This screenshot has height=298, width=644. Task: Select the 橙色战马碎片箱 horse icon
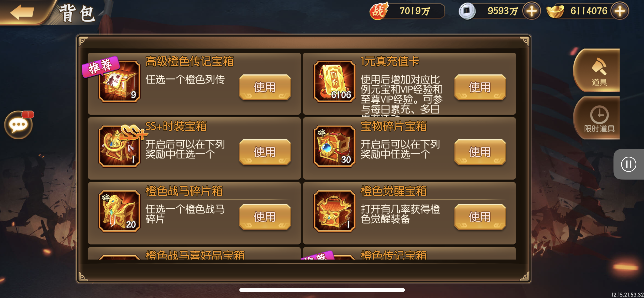point(120,211)
